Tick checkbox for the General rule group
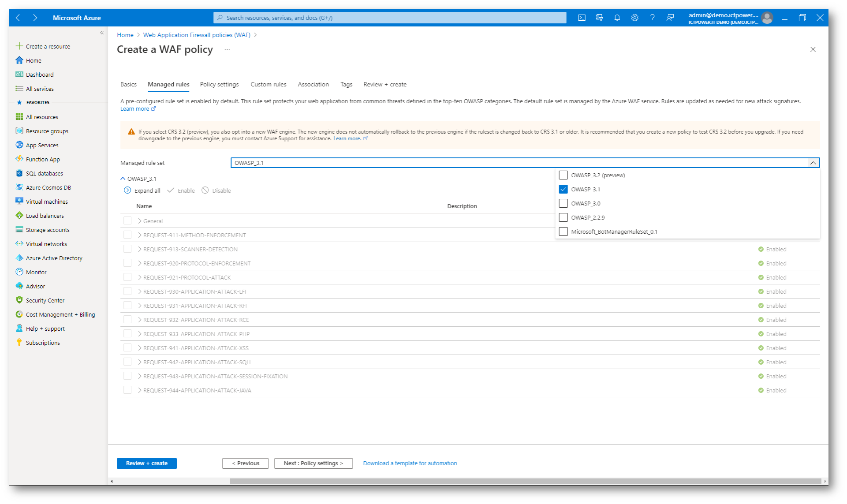847x504 pixels. click(127, 220)
